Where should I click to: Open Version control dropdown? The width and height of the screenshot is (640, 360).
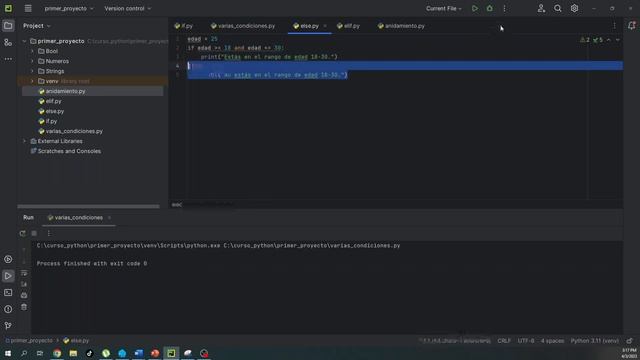coord(127,8)
